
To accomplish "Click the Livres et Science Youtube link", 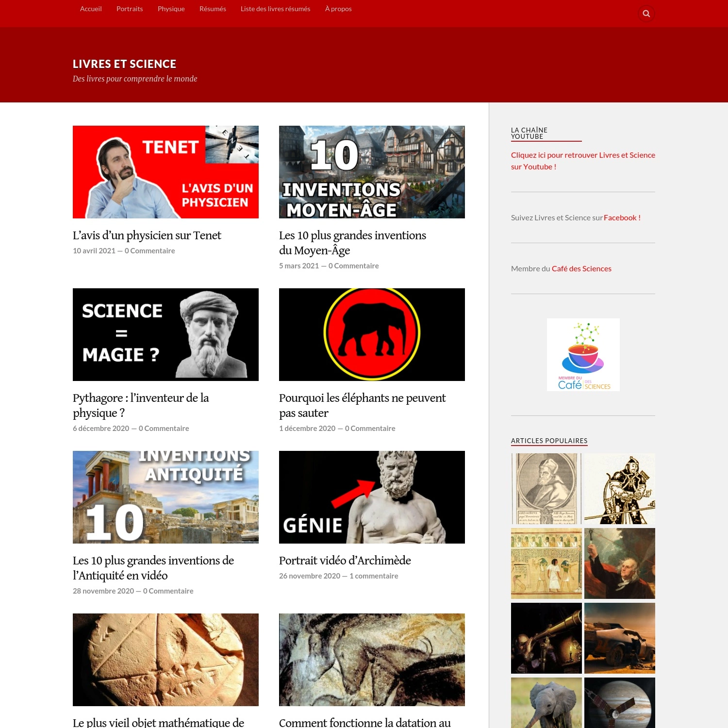I will (583, 161).
